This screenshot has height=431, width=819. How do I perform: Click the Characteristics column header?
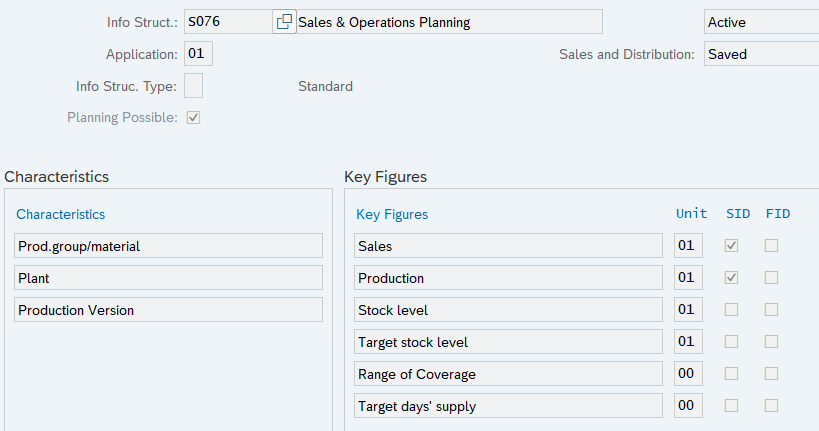click(61, 214)
